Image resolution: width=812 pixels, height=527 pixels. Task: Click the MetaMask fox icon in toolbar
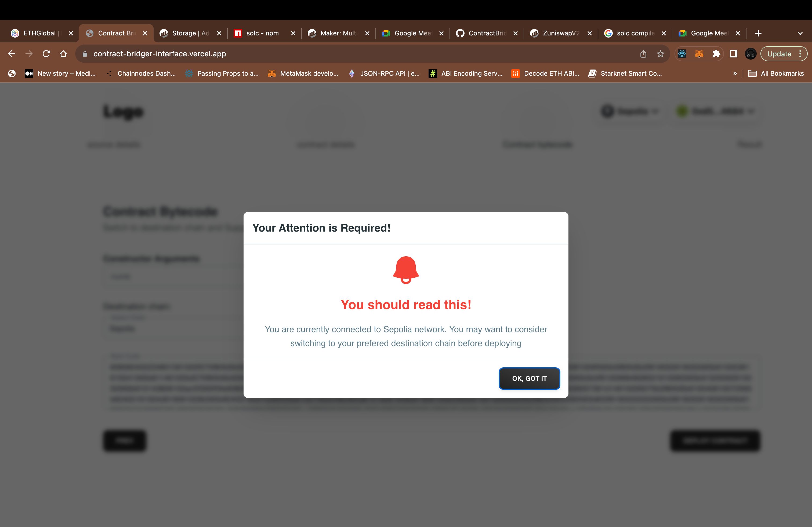699,54
